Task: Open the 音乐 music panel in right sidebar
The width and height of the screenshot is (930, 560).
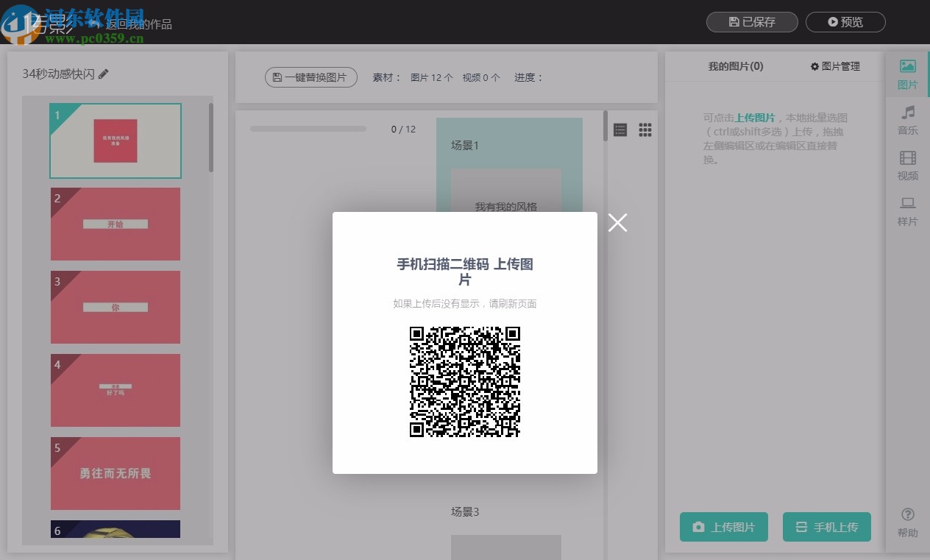Action: click(x=907, y=121)
